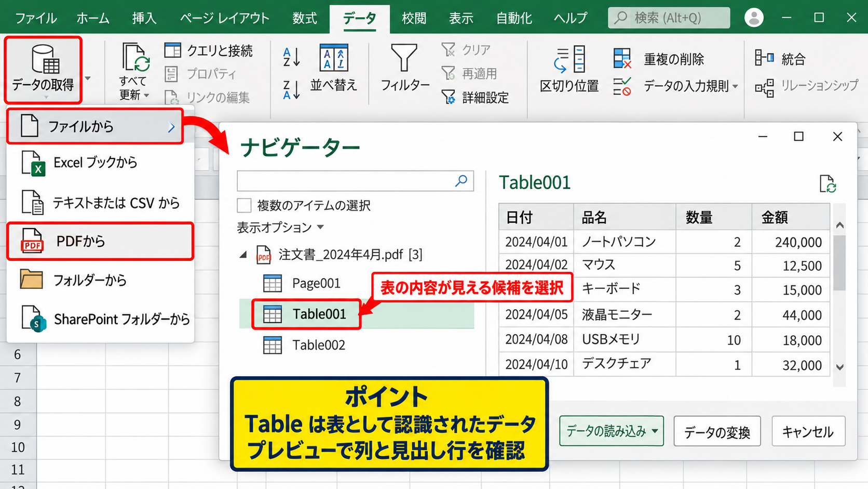This screenshot has height=489, width=868.
Task: Click the Navigator search magnifier icon
Action: (461, 181)
